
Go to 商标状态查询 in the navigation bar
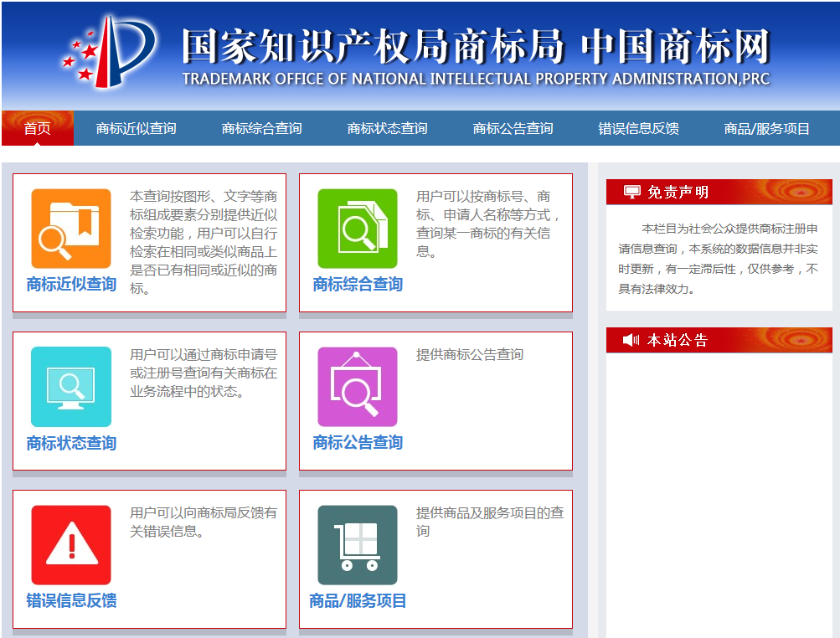[x=387, y=128]
